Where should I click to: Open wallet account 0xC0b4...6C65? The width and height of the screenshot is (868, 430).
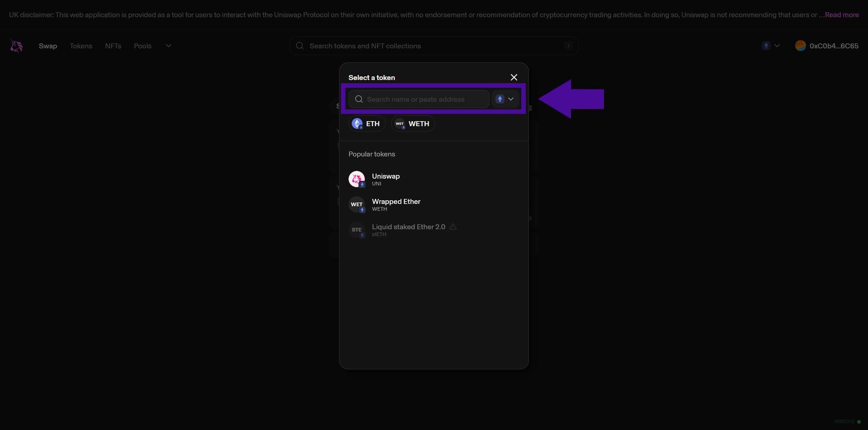[x=833, y=46]
